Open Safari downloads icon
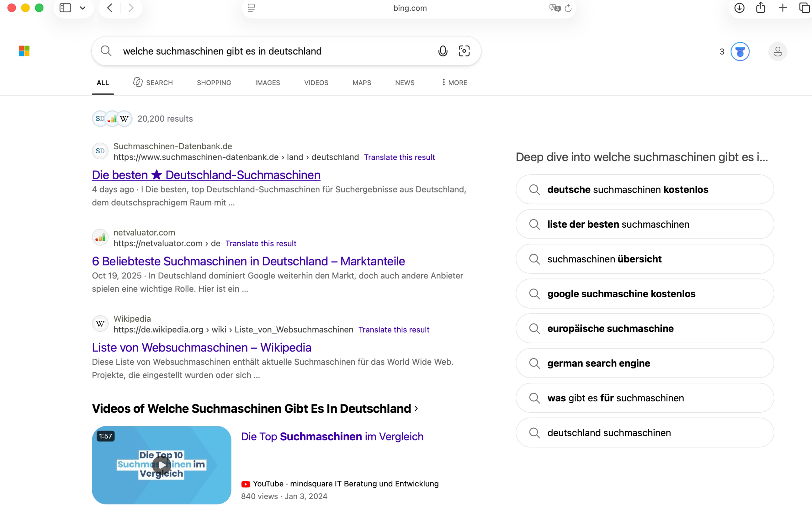The height and width of the screenshot is (508, 812). click(x=739, y=8)
